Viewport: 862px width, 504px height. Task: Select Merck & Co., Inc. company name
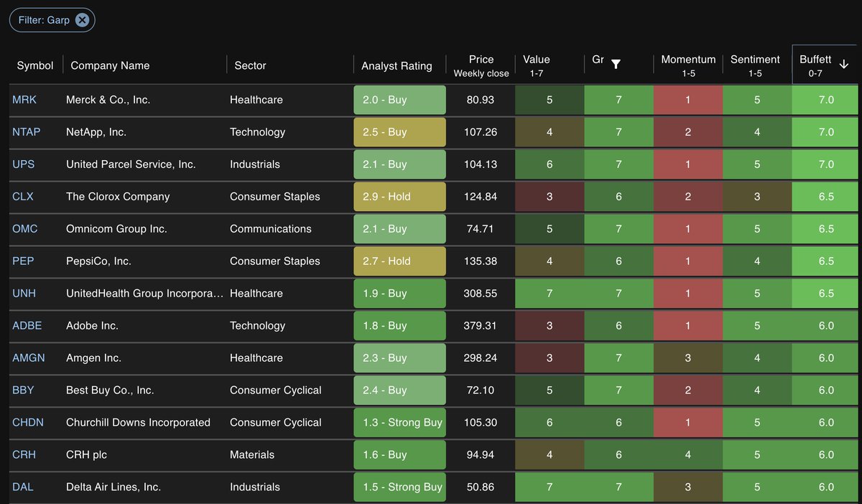point(108,100)
